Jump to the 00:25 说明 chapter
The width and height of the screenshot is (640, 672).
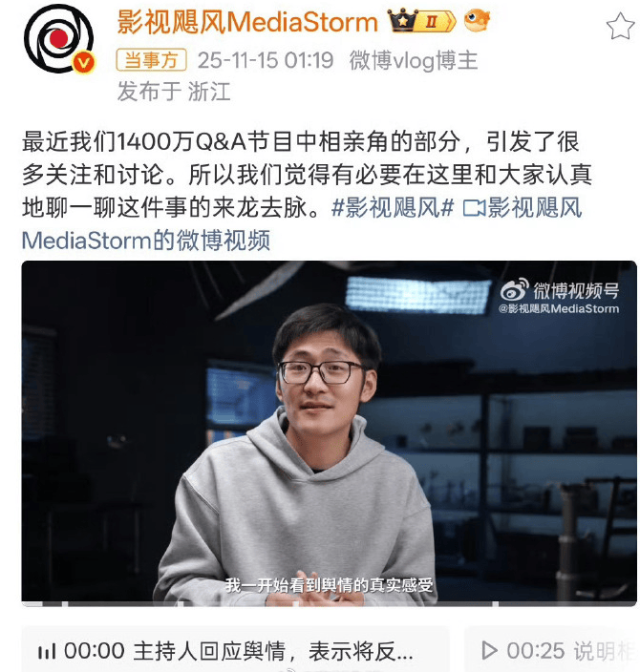coord(552,649)
